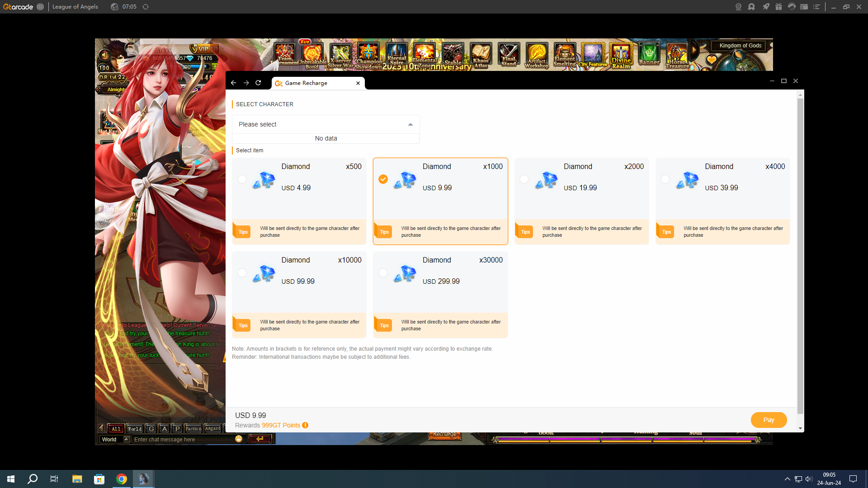Click the Kingdom of Gods label
The height and width of the screenshot is (488, 868).
[740, 46]
